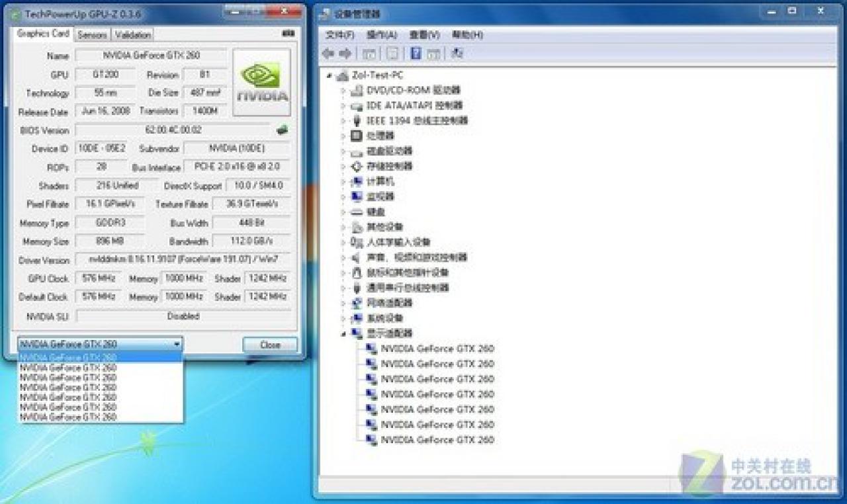The height and width of the screenshot is (504, 847).
Task: Click the GPU-Z title bar app icon
Action: click(x=16, y=14)
